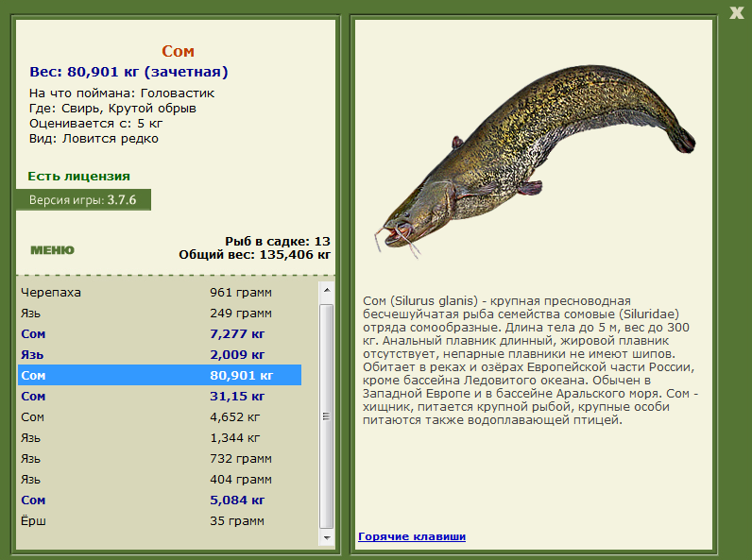Select the Язь 1,344 кг entry

[160, 437]
